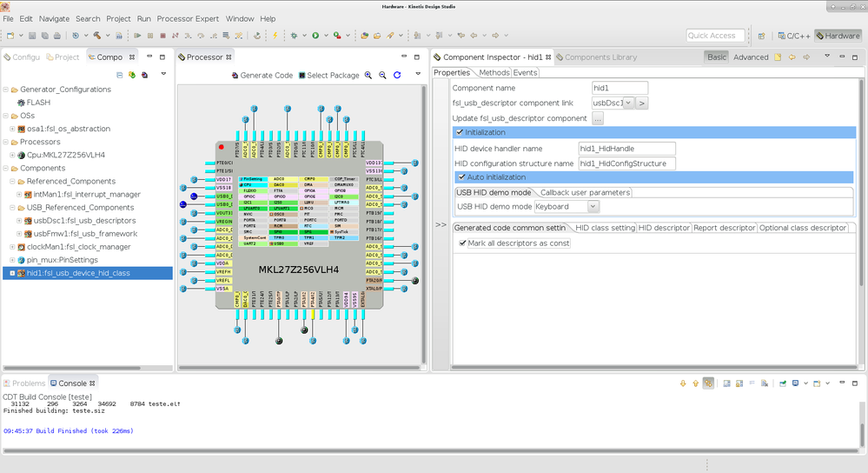Switch to Advanced view mode
The image size is (868, 473).
coord(751,57)
